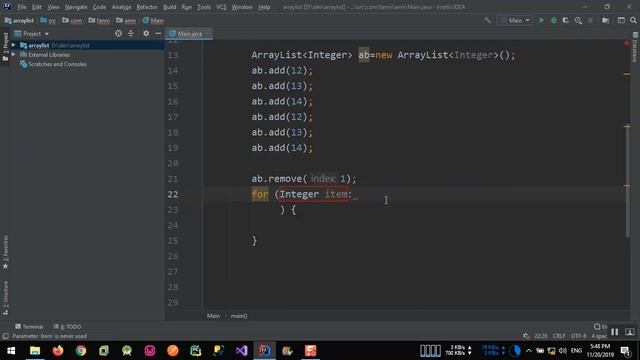Click the ENG language indicator in tray

click(576, 351)
